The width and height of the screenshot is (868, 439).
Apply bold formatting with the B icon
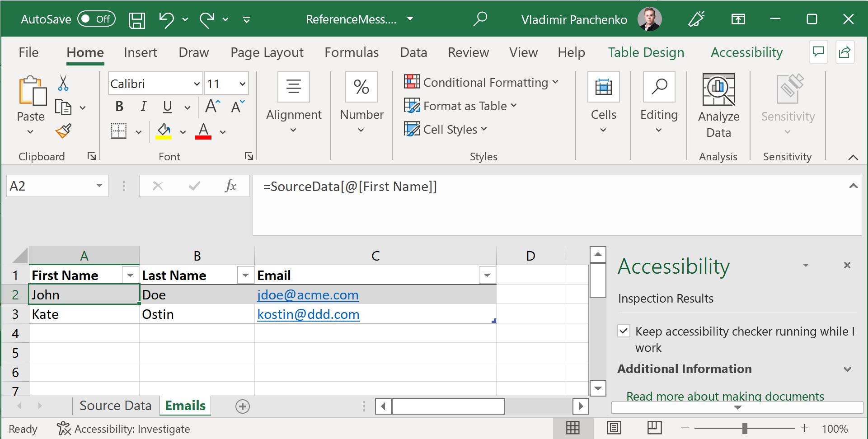pos(119,107)
